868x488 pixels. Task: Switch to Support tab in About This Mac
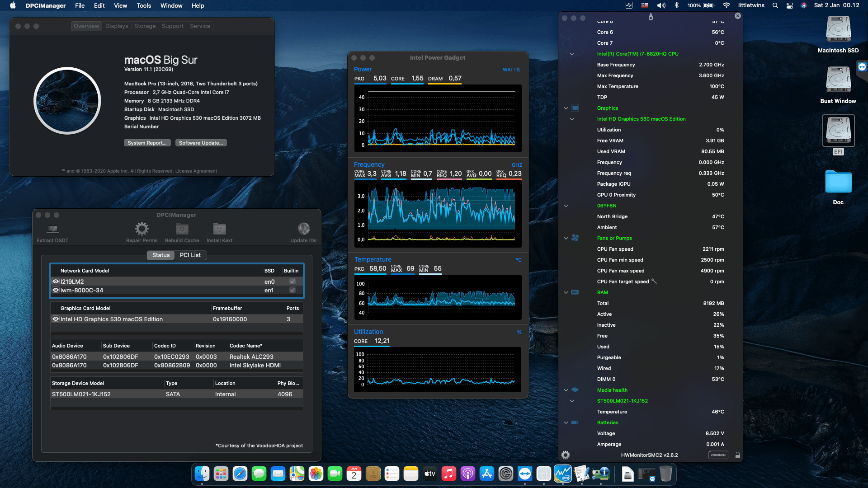tap(173, 26)
